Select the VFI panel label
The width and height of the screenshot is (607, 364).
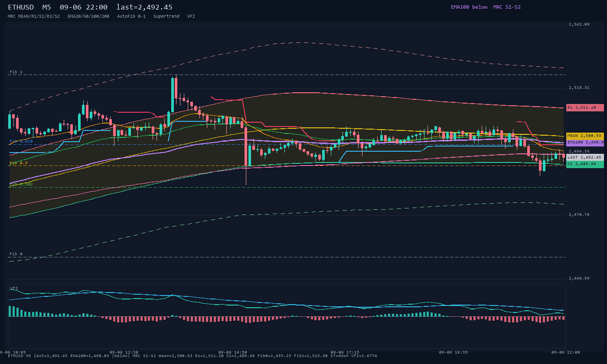pos(14,288)
